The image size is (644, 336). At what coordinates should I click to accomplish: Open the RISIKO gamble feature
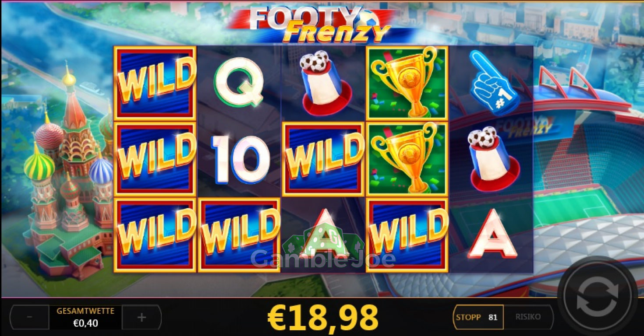[x=528, y=317]
